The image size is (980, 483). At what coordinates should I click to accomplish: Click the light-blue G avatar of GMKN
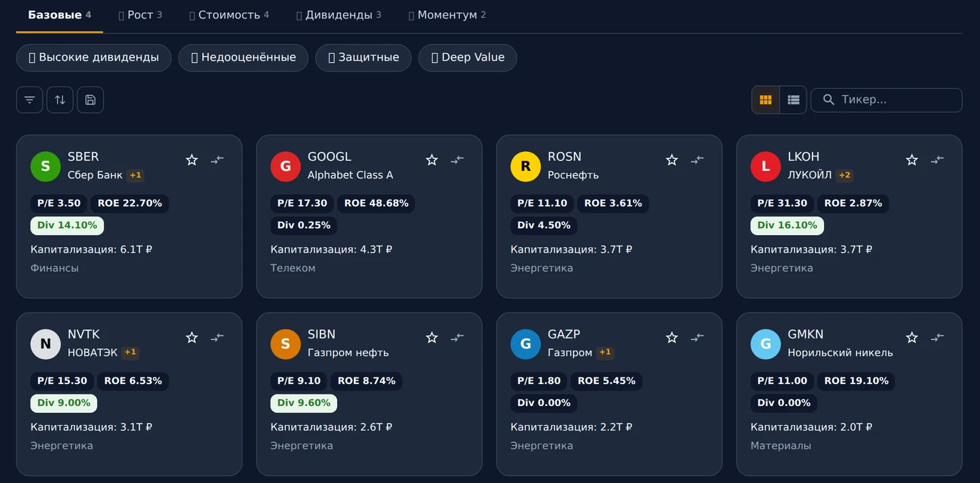point(766,345)
